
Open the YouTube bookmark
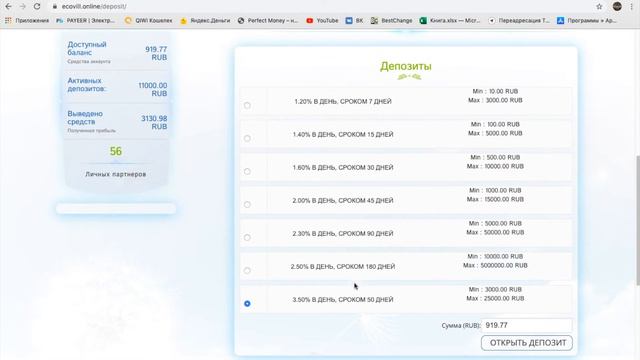(x=322, y=20)
